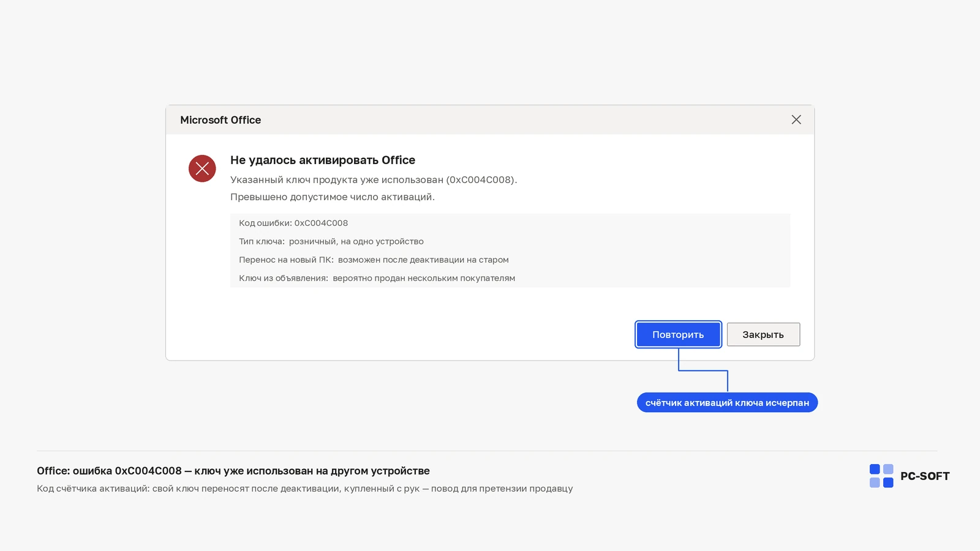Image resolution: width=980 pixels, height=551 pixels.
Task: Click the red error icon
Action: [202, 168]
